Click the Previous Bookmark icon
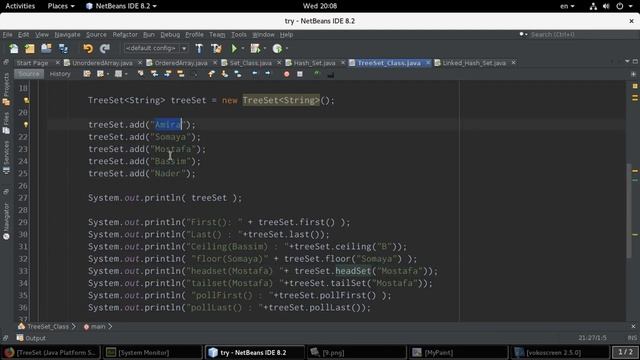The height and width of the screenshot is (360, 640). tap(211, 74)
